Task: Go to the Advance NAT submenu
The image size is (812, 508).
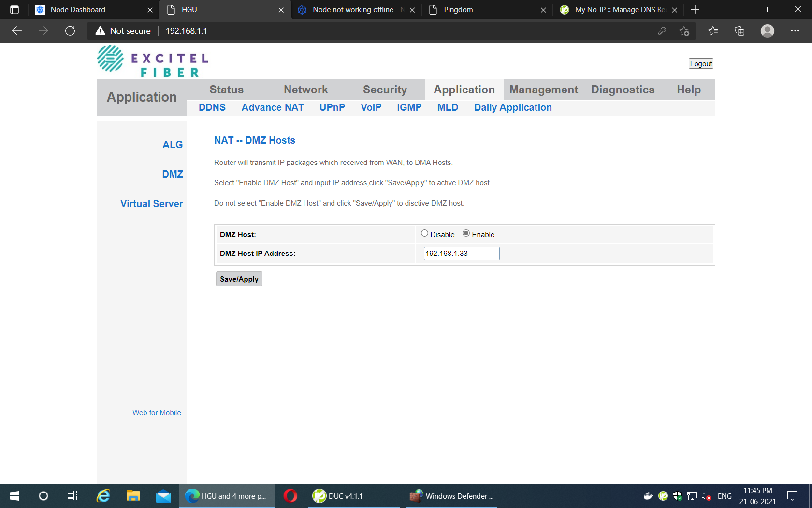Action: [x=273, y=107]
